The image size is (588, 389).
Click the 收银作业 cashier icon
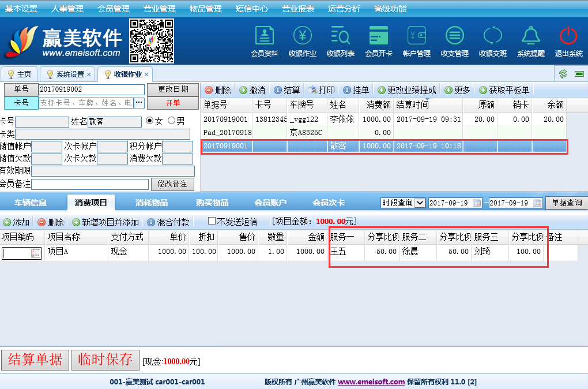(303, 41)
